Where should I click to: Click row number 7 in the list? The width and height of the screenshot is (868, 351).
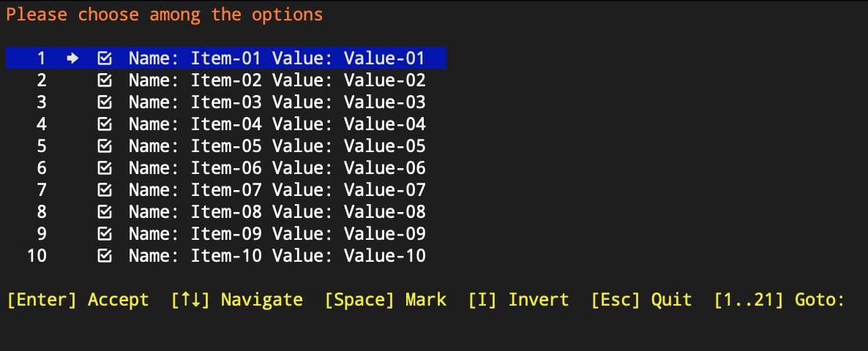click(x=42, y=189)
